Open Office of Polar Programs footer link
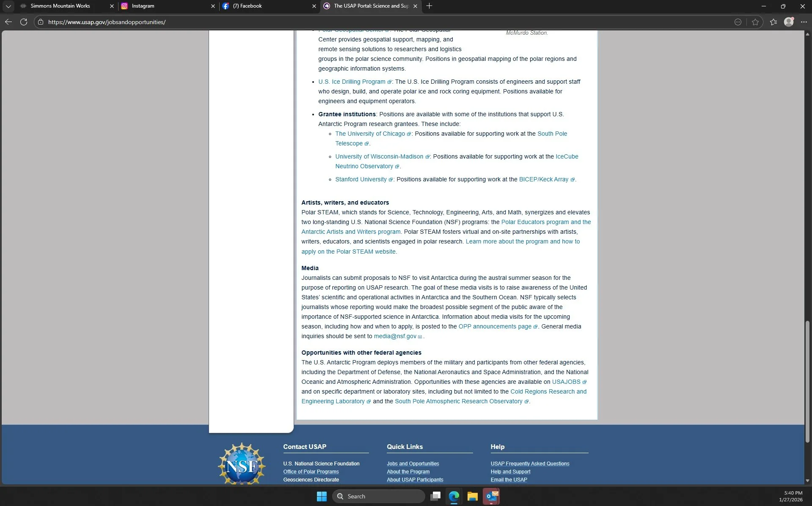Viewport: 812px width, 506px height. [311, 472]
